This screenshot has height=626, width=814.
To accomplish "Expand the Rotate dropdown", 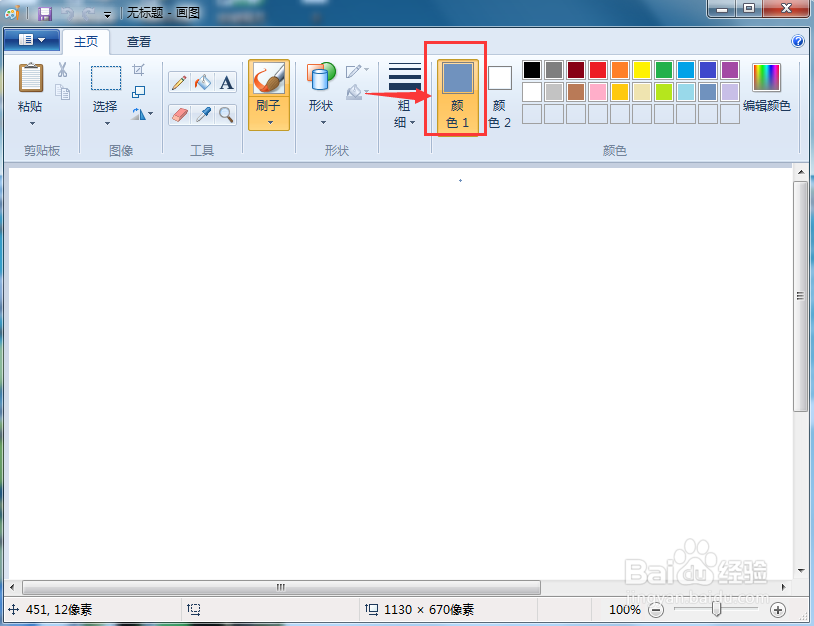I will pyautogui.click(x=142, y=114).
